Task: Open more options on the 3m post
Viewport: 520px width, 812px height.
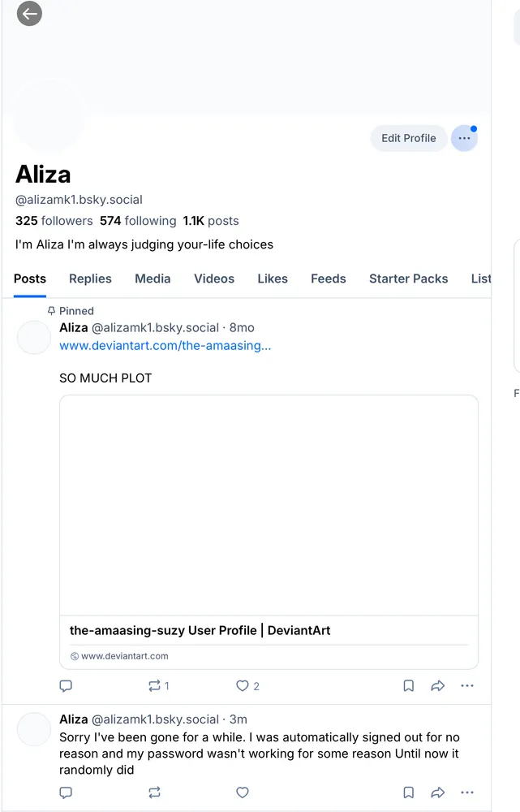Action: [x=467, y=793]
